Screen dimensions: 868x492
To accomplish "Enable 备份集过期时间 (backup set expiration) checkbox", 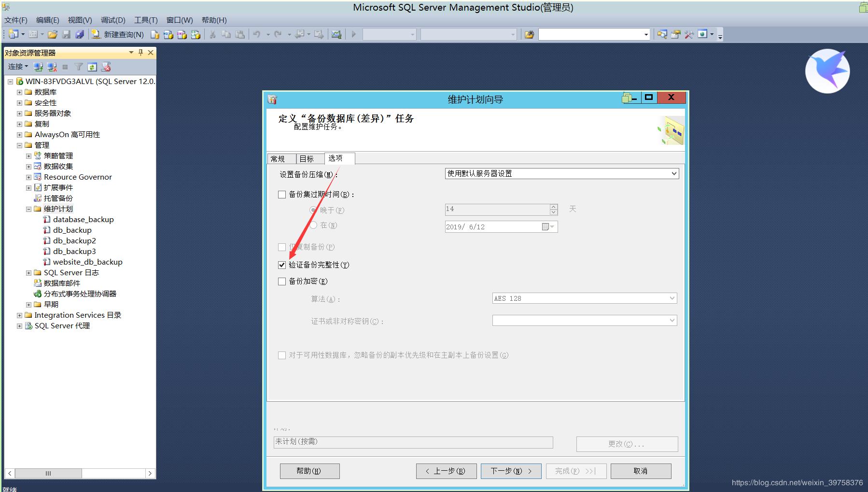I will [282, 194].
